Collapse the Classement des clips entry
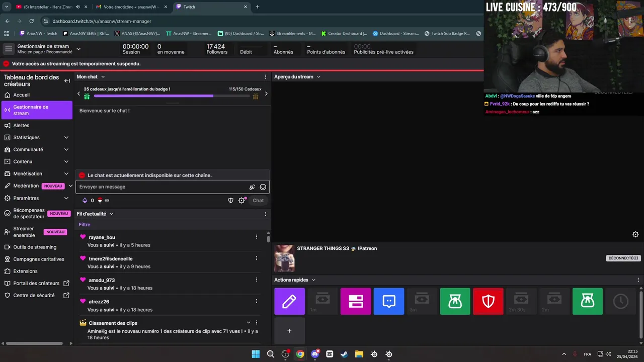Screen dimensions: 644x362 tap(249, 322)
